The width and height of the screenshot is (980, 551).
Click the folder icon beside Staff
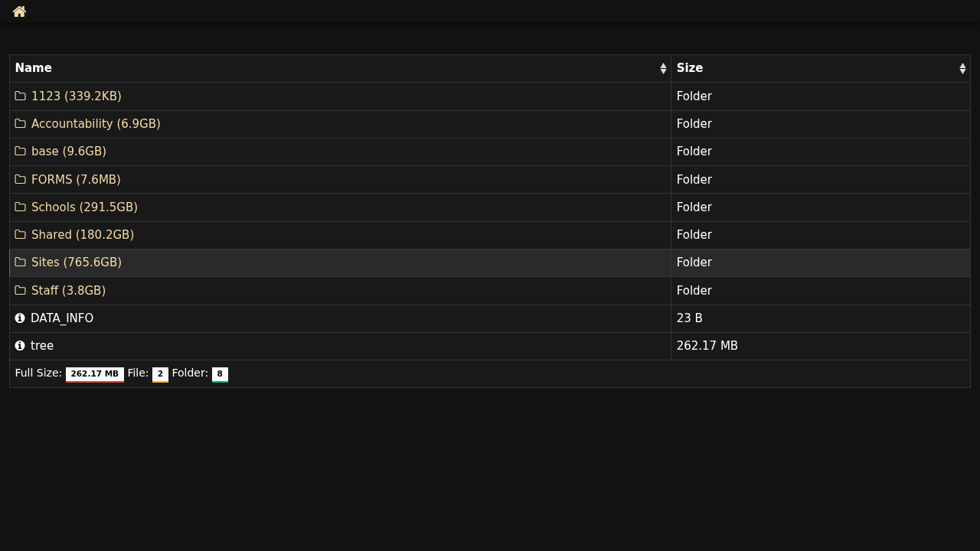(21, 291)
